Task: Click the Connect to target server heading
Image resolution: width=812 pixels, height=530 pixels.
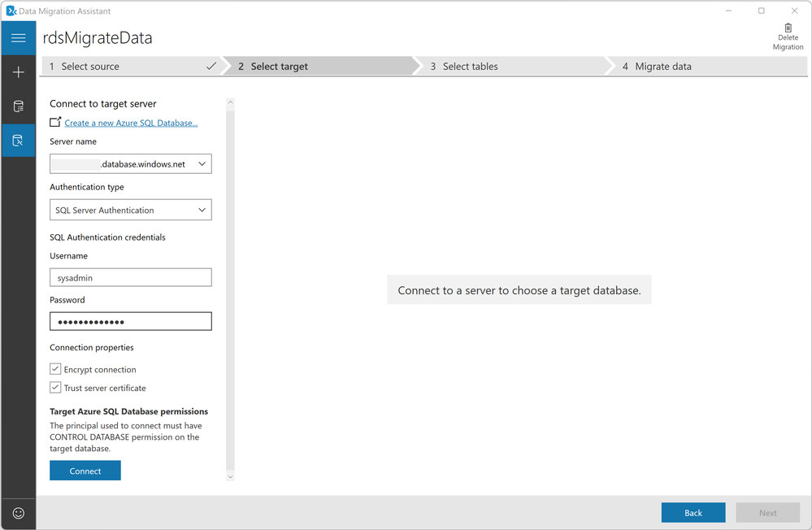Action: coord(103,103)
